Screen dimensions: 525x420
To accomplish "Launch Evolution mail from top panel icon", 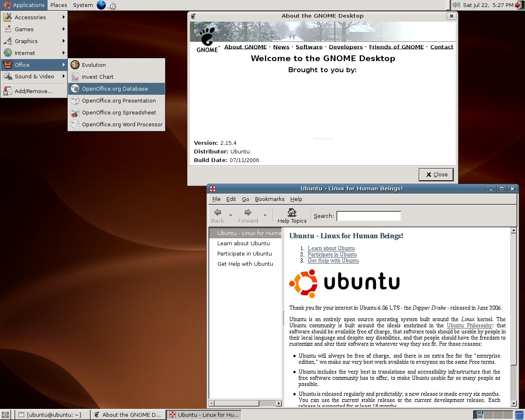I will (112, 5).
